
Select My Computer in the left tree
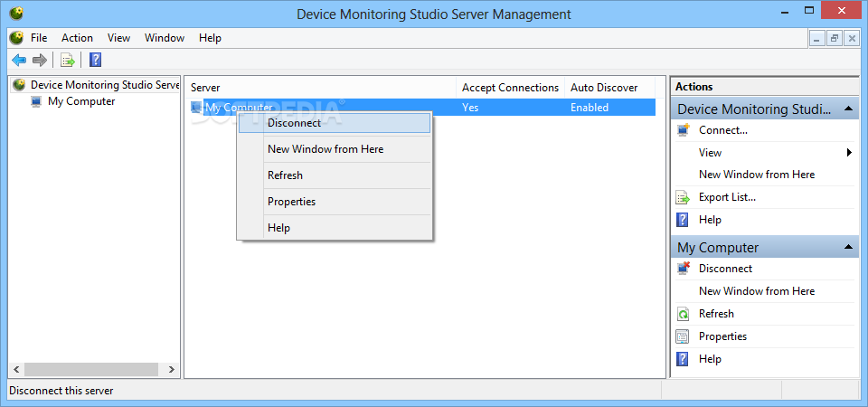point(81,101)
